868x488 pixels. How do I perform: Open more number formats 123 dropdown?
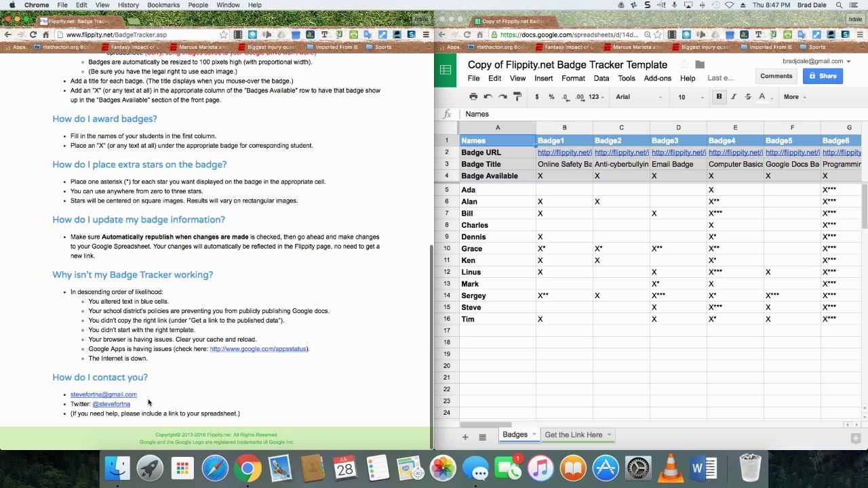tap(596, 97)
